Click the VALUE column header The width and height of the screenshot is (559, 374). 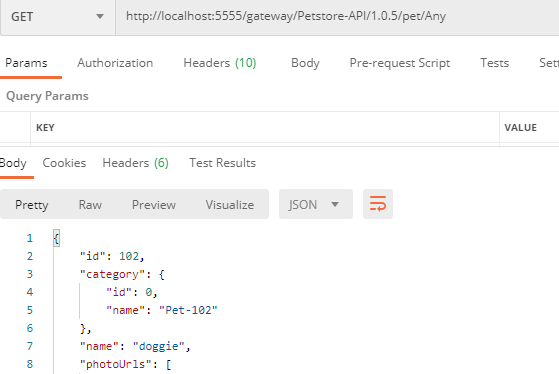point(520,128)
